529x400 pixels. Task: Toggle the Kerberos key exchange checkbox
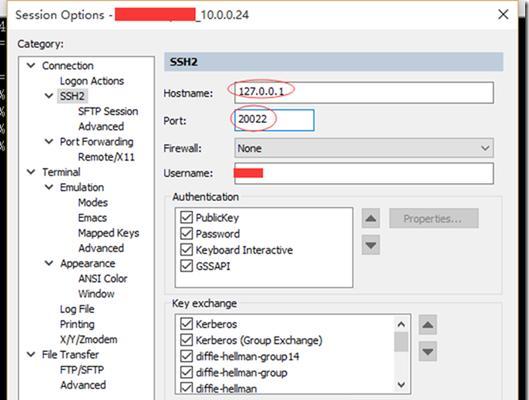pyautogui.click(x=186, y=324)
